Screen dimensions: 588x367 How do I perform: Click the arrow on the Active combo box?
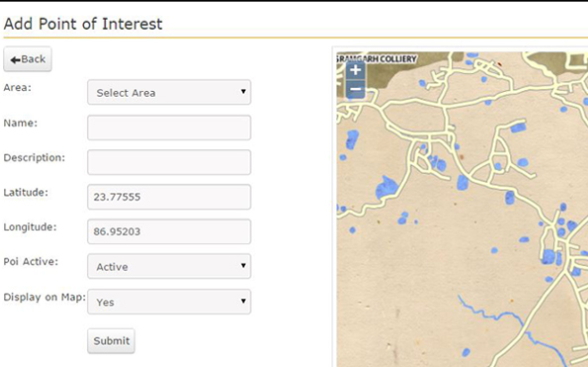[x=243, y=265]
